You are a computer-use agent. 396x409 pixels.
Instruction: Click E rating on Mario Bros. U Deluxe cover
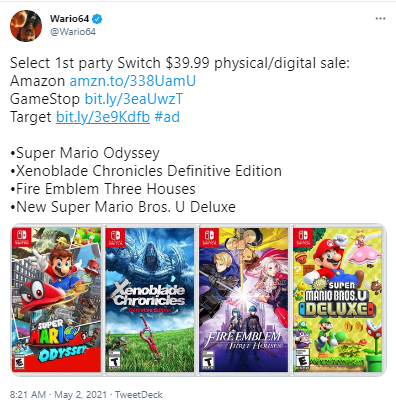click(x=302, y=359)
